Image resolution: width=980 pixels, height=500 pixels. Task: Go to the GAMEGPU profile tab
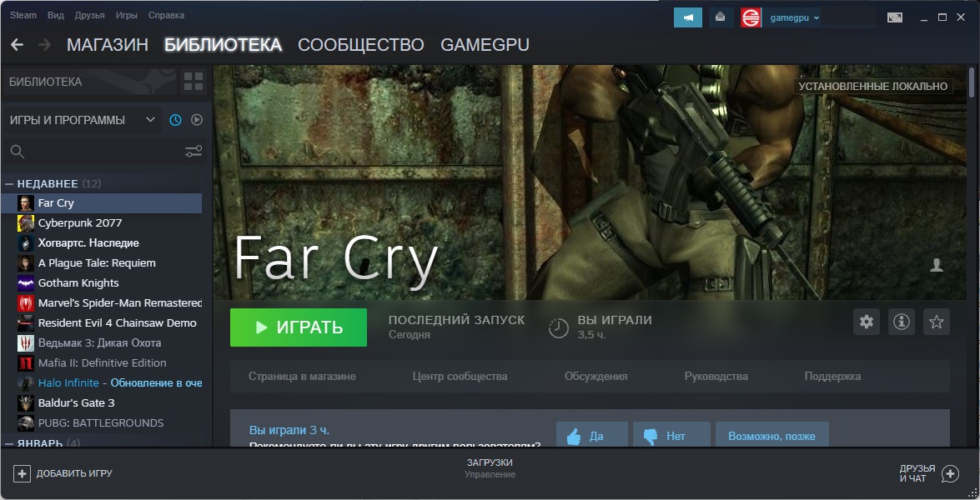coord(485,45)
